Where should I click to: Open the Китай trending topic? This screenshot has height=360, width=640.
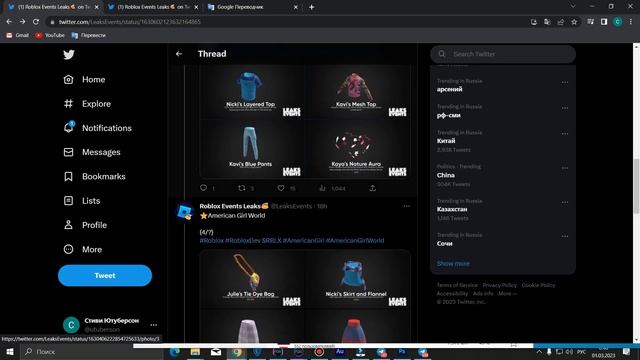(446, 141)
